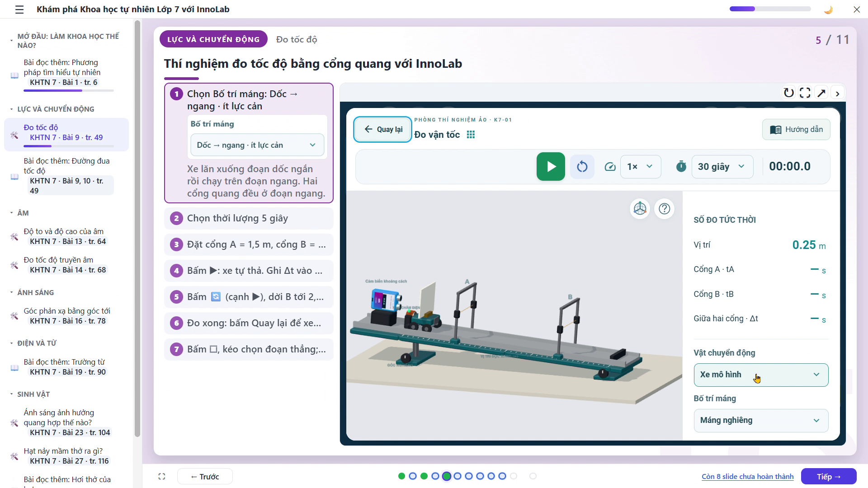Open the grid apps icon next to Đo vận tốc
This screenshot has height=488, width=868.
click(471, 135)
